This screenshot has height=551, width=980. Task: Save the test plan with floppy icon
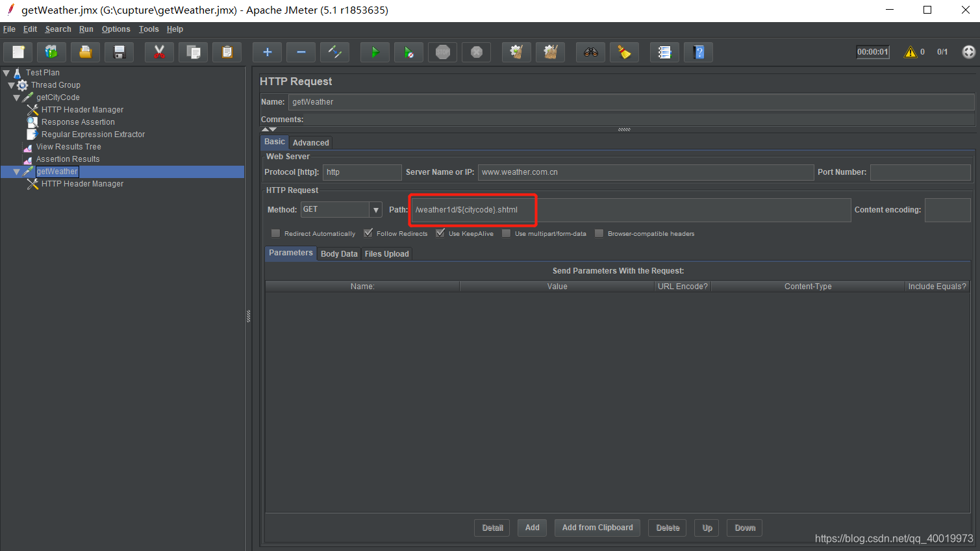(x=119, y=52)
